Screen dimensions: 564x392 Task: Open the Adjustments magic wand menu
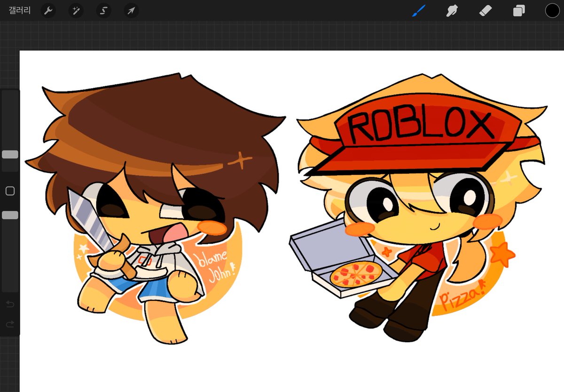(76, 10)
